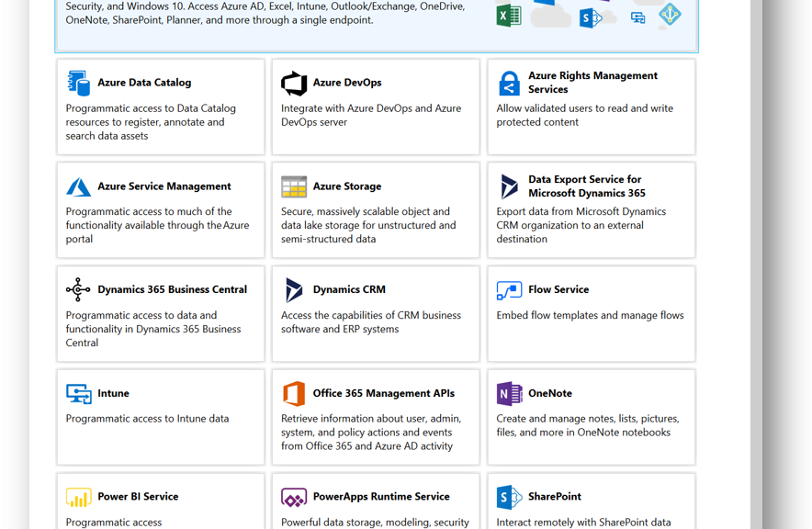Click "Allow validated users to read and write" text

pyautogui.click(x=585, y=116)
